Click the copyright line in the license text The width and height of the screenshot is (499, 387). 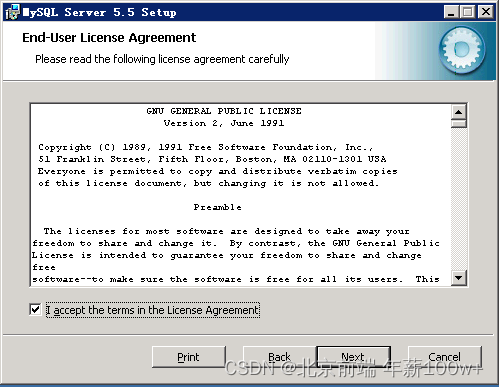(205, 147)
